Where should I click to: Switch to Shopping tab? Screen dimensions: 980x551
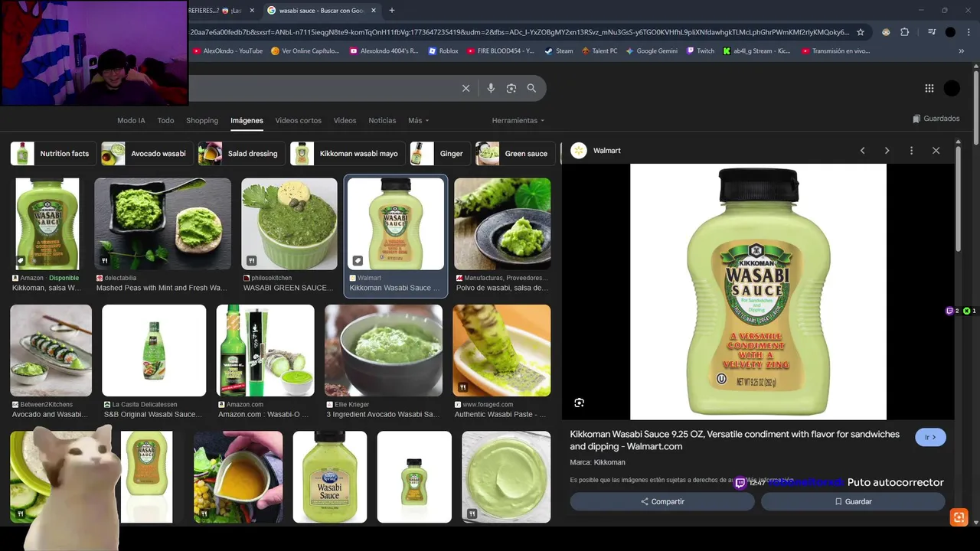tap(202, 120)
